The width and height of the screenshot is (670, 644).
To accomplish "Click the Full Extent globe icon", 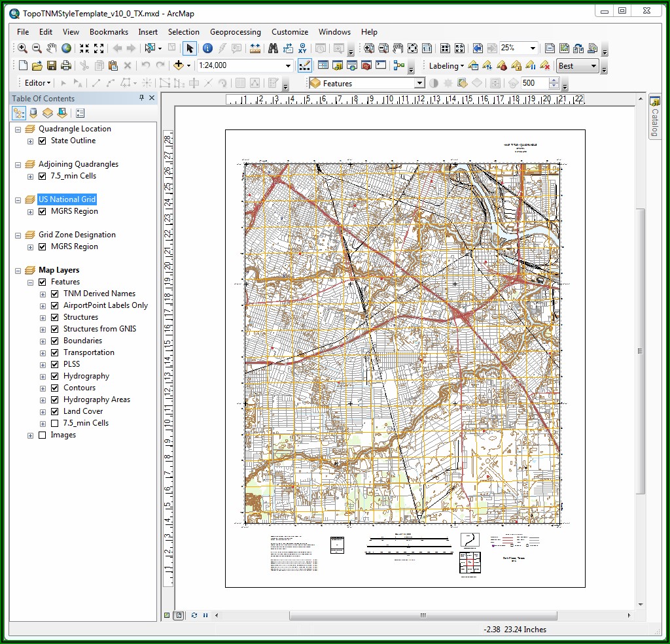I will [x=66, y=48].
